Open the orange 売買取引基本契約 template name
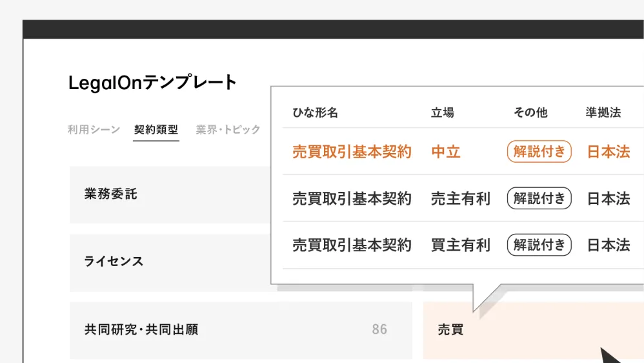Image resolution: width=644 pixels, height=363 pixels. pos(352,152)
